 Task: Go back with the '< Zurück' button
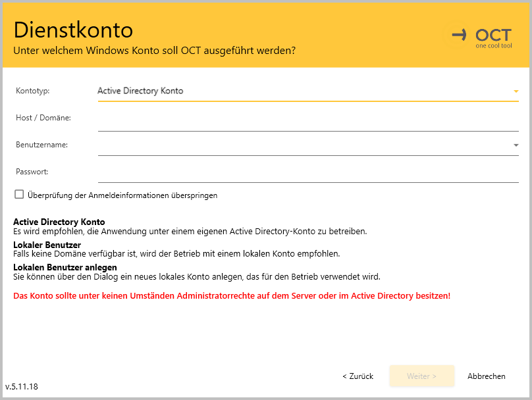click(358, 376)
